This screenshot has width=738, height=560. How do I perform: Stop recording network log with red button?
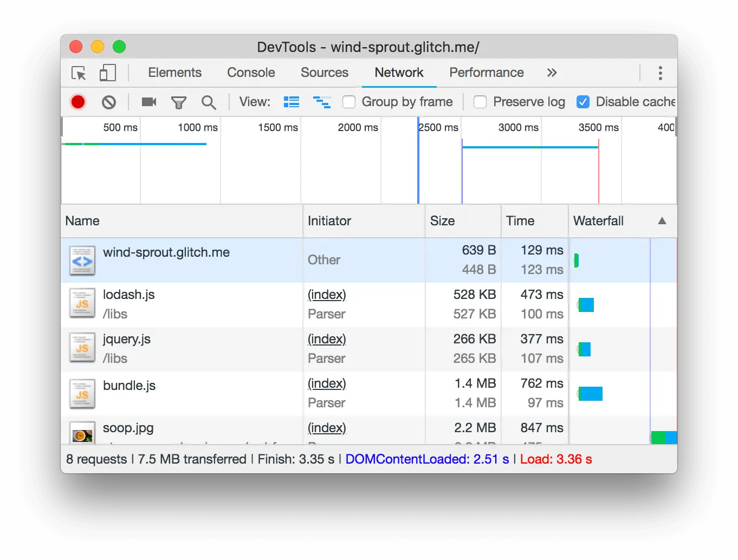coord(78,102)
